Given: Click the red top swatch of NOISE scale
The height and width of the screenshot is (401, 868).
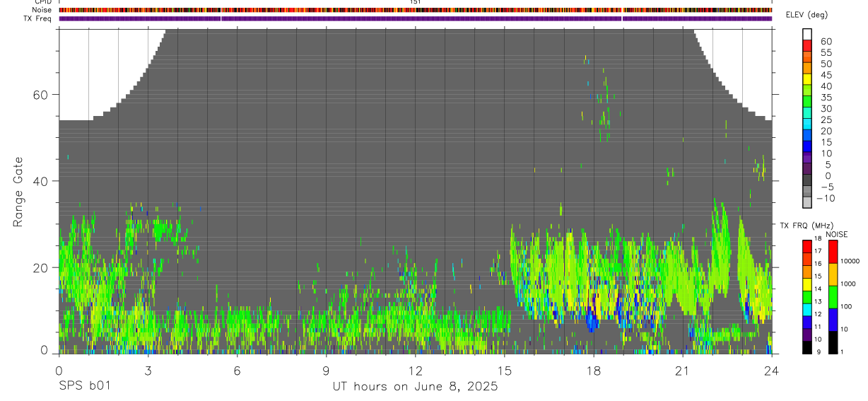Looking at the screenshot, I should (833, 252).
